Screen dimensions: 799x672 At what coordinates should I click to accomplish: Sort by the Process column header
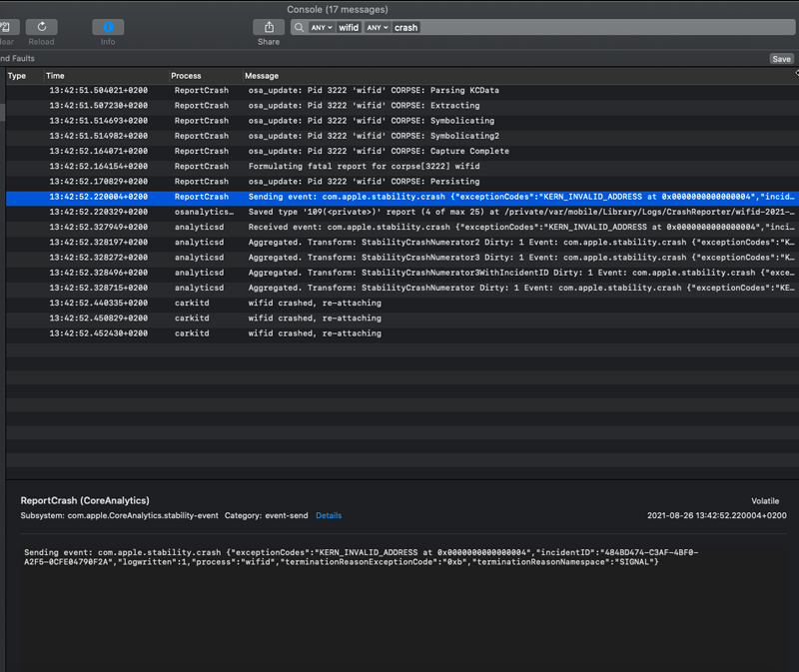[186, 76]
